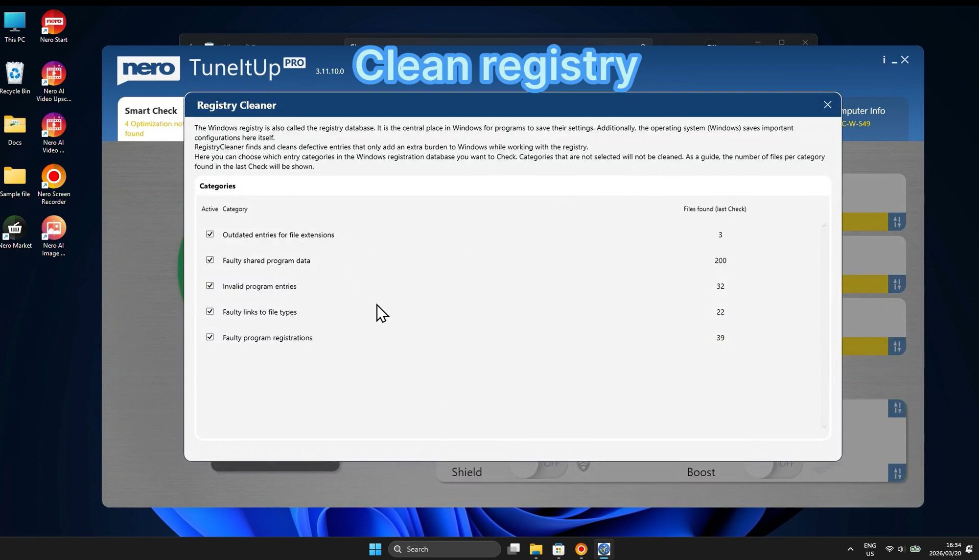979x560 pixels.
Task: Disable the Faulty shared program data category
Action: (x=210, y=260)
